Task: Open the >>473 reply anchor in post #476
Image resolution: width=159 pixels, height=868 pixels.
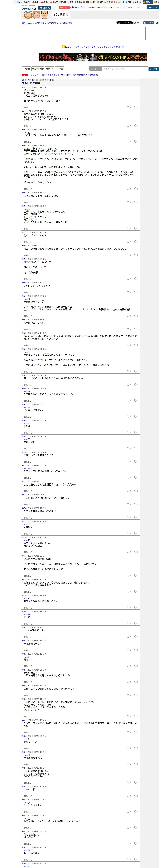Action: pyautogui.click(x=27, y=540)
